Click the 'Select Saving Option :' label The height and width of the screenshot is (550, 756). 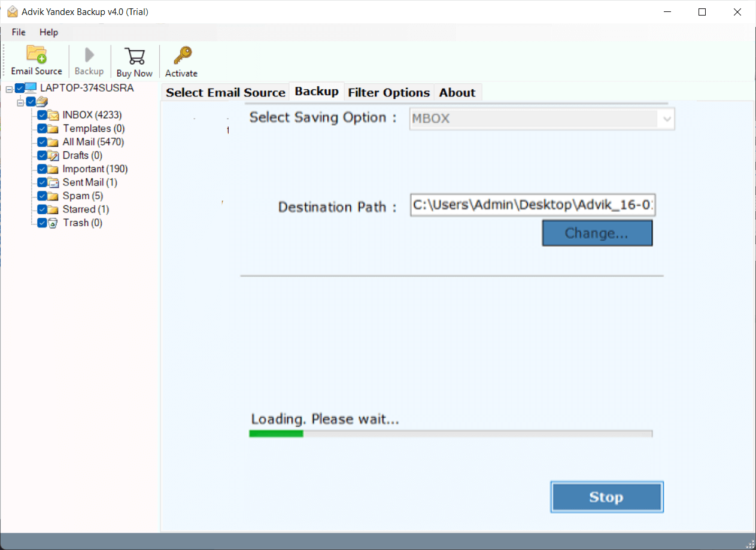click(323, 117)
